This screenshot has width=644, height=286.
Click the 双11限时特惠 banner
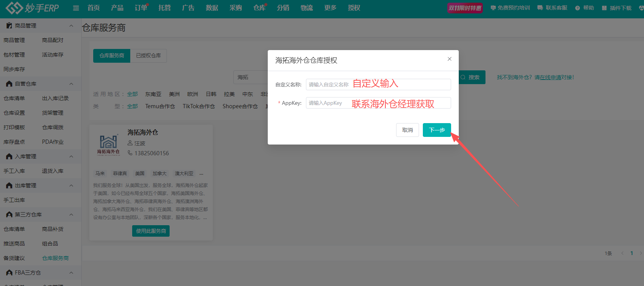(x=465, y=8)
